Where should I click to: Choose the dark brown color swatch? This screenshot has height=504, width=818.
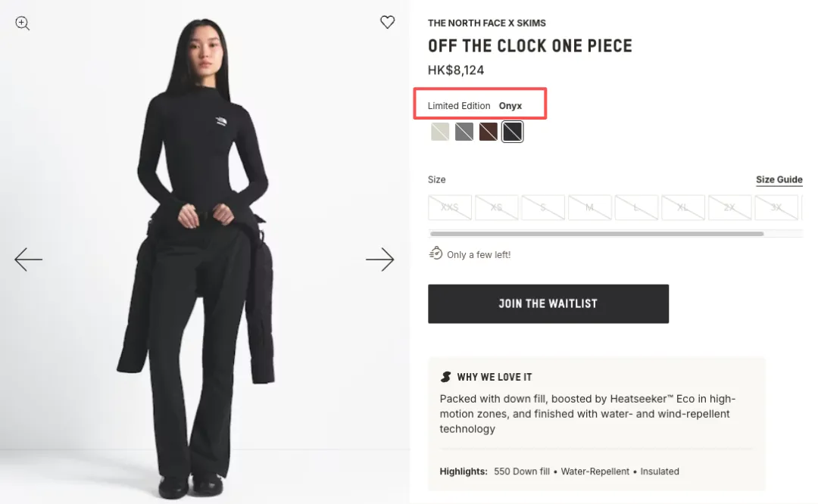coord(489,132)
